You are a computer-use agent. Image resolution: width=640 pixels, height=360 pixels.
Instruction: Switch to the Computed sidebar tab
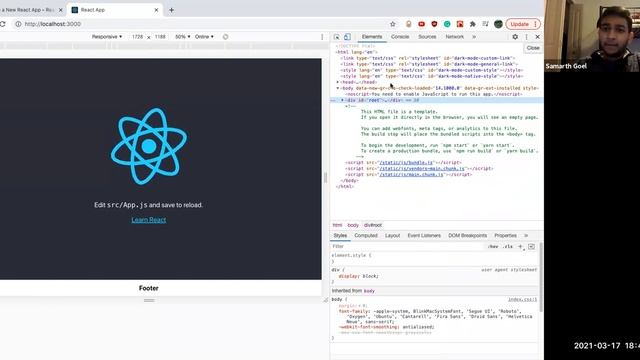pyautogui.click(x=366, y=236)
